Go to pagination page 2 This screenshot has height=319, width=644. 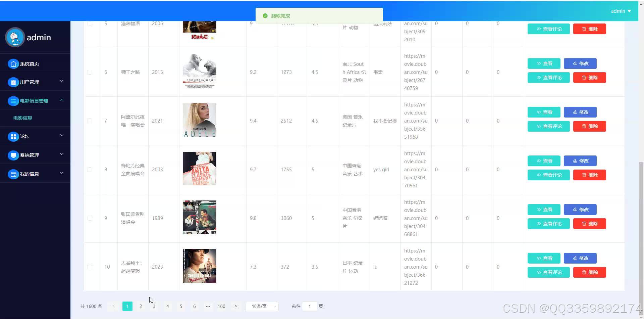[141, 306]
